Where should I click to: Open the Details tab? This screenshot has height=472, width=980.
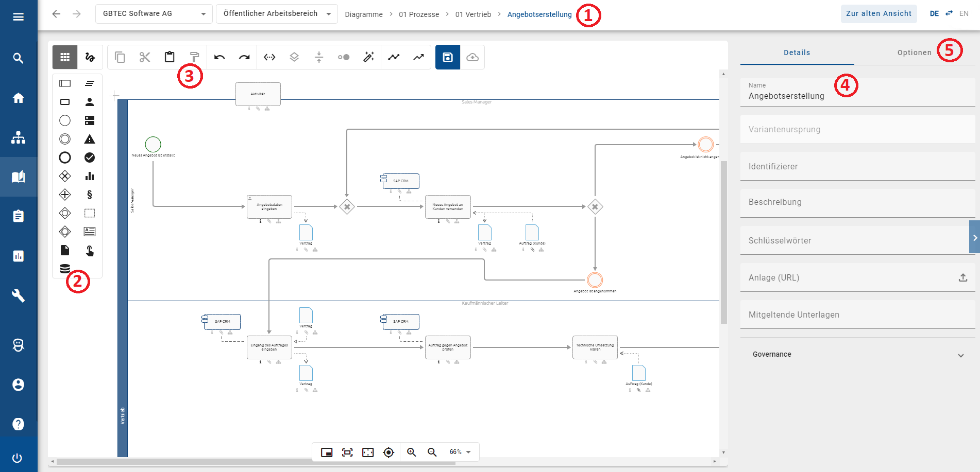point(797,53)
